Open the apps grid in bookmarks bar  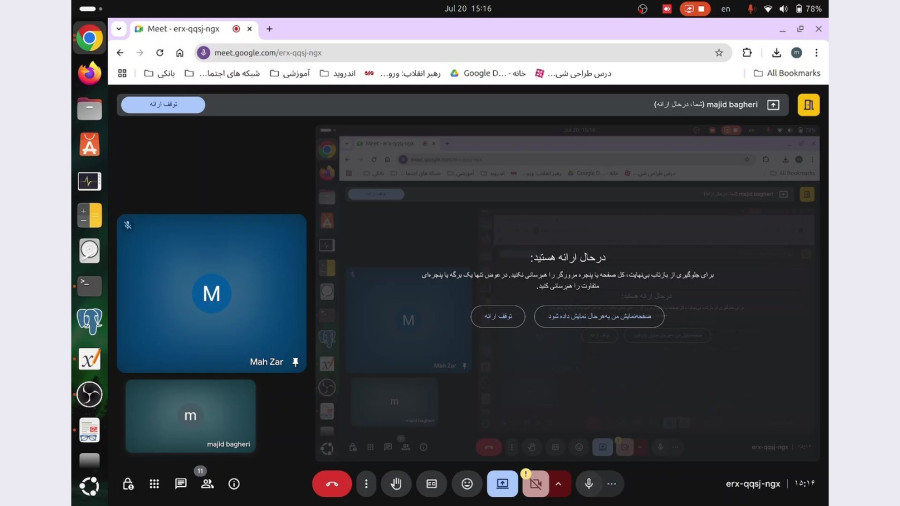122,73
